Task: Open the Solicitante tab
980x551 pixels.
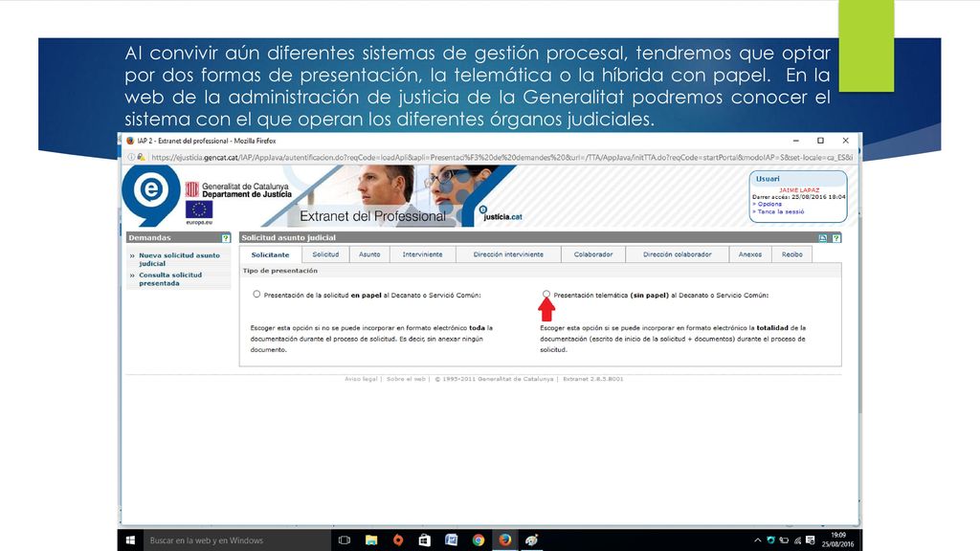Action: pos(270,254)
